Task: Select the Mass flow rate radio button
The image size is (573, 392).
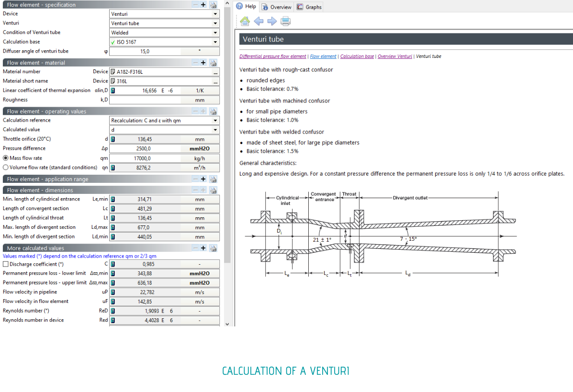Action: (5, 158)
